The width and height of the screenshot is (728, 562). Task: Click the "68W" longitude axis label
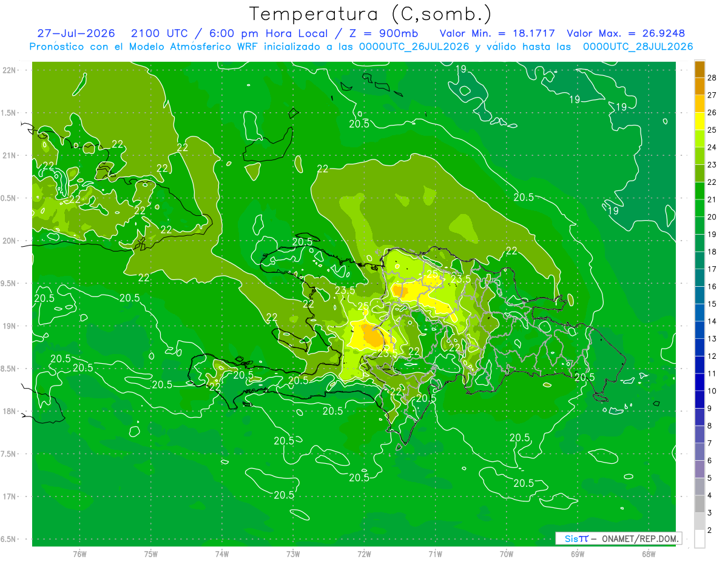pos(649,554)
